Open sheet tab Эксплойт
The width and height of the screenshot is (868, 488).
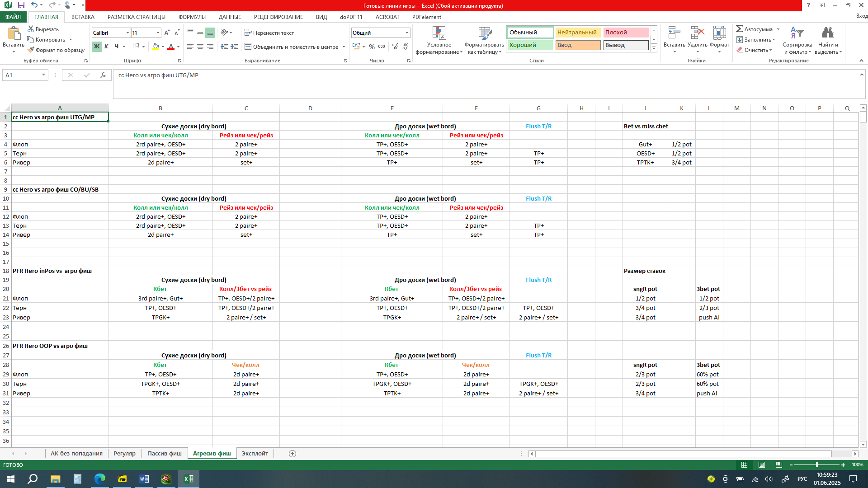click(x=255, y=454)
